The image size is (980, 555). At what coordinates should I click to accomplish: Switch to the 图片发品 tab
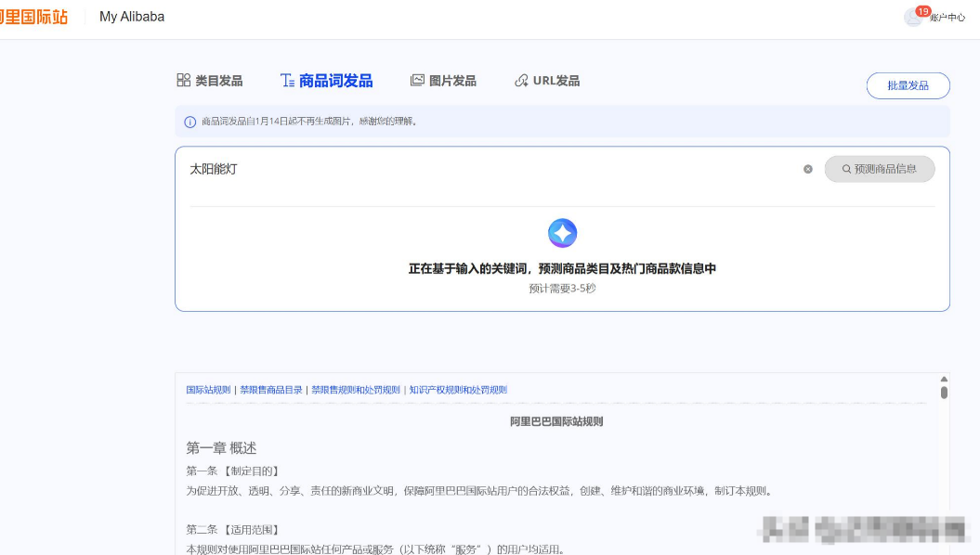coord(443,81)
